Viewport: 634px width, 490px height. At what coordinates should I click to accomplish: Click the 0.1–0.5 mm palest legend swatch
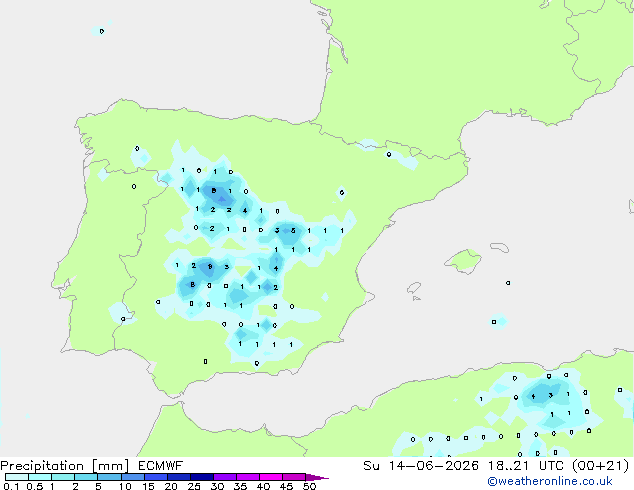coord(17,477)
